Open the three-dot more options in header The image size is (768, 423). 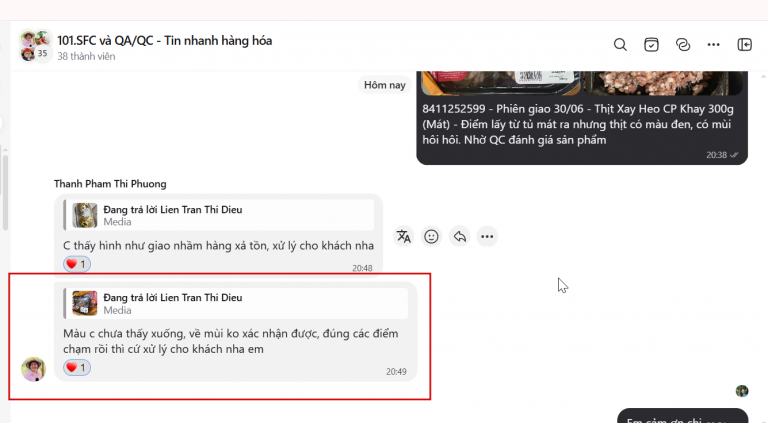714,45
